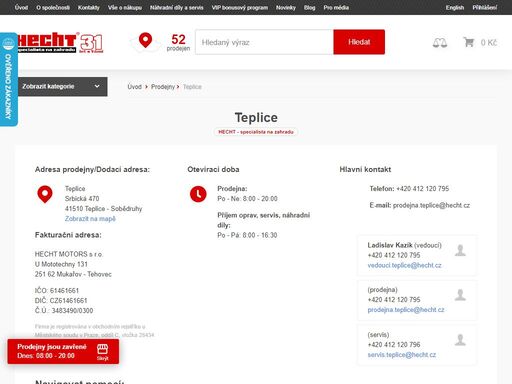Click the HECHT logo
The width and height of the screenshot is (512, 384).
60,42
